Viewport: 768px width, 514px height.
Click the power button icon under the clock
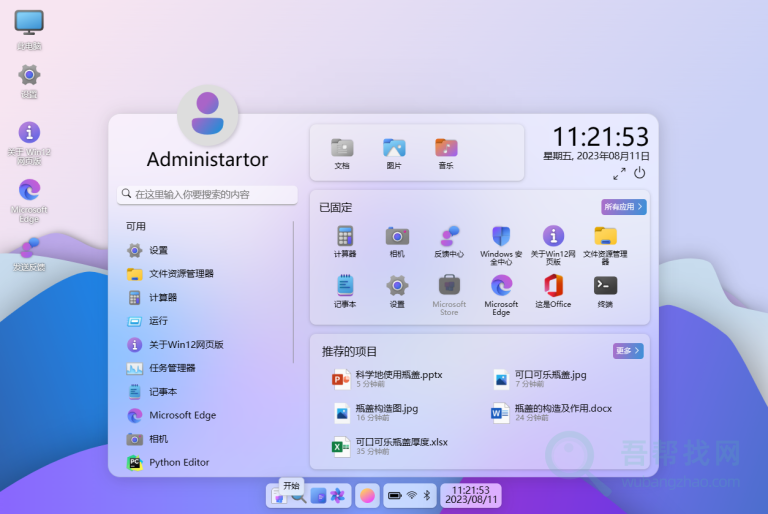[640, 173]
